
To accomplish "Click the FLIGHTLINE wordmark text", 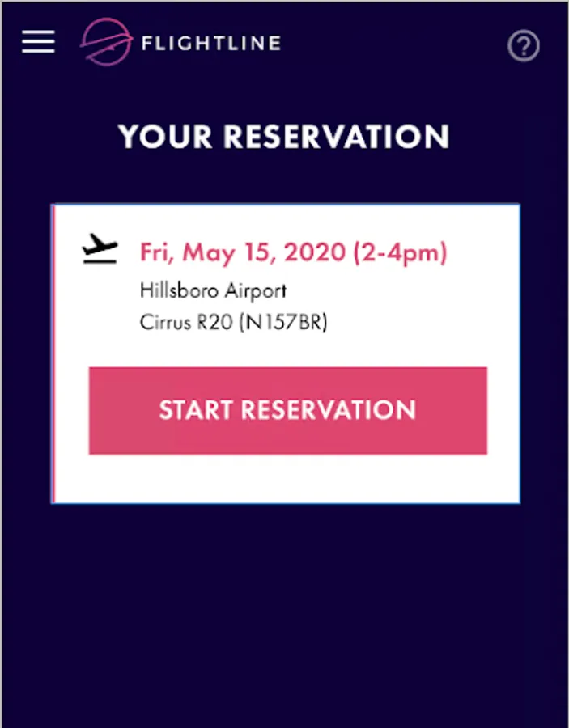I will pyautogui.click(x=211, y=44).
